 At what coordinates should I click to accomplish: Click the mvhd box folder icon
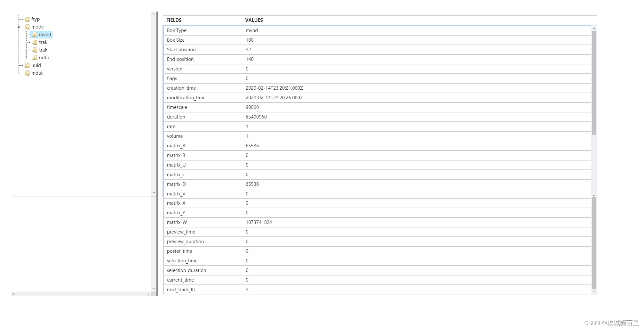(35, 35)
